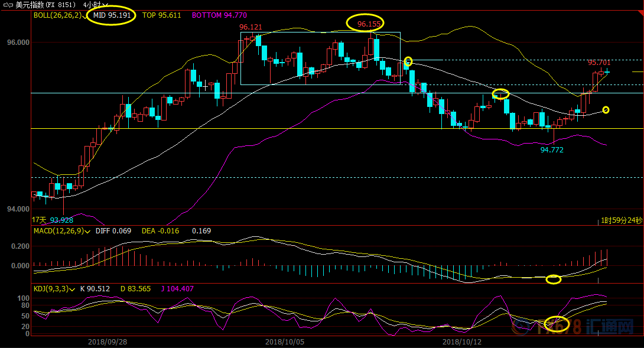The image size is (644, 348).
Task: Click the D 83.565 KDJ value
Action: pyautogui.click(x=135, y=289)
